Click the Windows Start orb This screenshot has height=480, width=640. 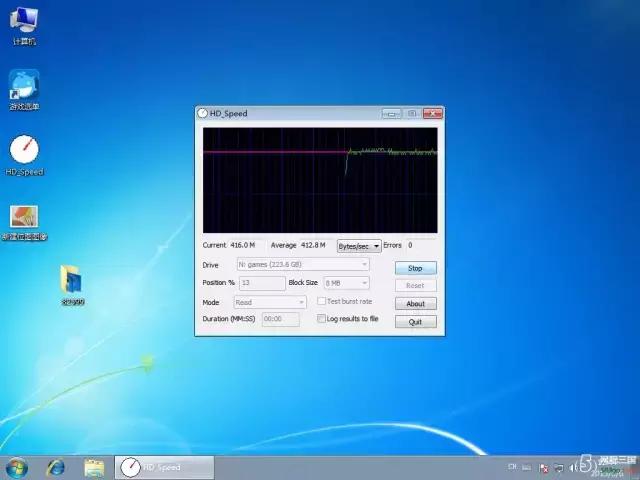17,467
